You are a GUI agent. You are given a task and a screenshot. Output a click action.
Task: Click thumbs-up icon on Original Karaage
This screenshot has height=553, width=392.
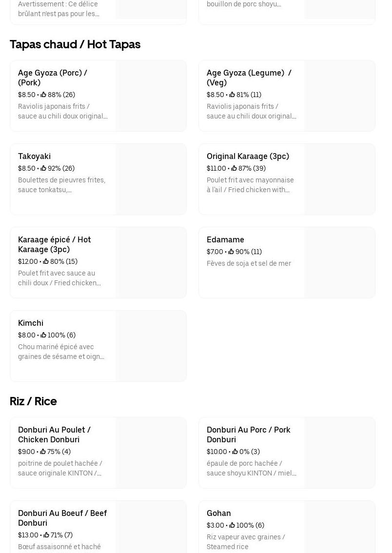(234, 168)
